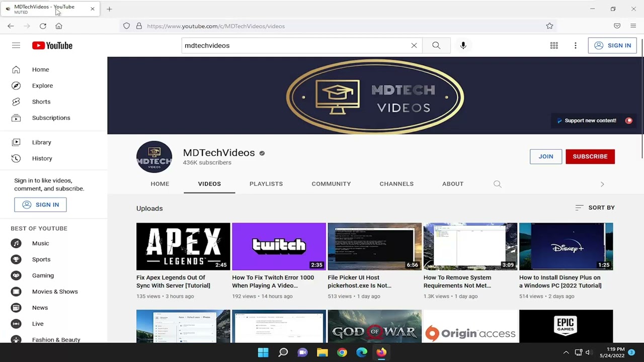
Task: Open the SORT BY dropdown
Action: [x=595, y=208]
